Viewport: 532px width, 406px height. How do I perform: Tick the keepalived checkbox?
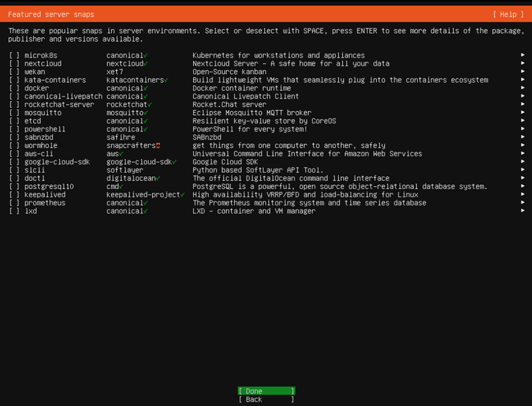pyautogui.click(x=14, y=195)
